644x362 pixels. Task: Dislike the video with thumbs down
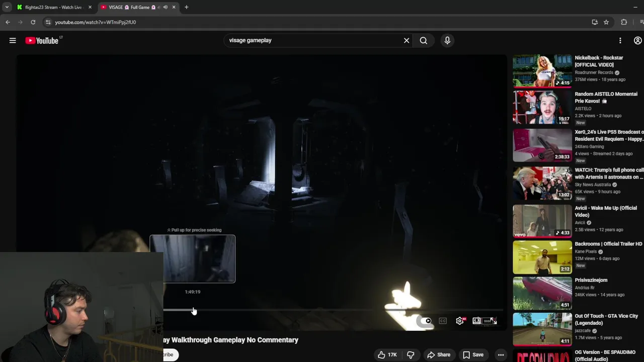(x=411, y=355)
